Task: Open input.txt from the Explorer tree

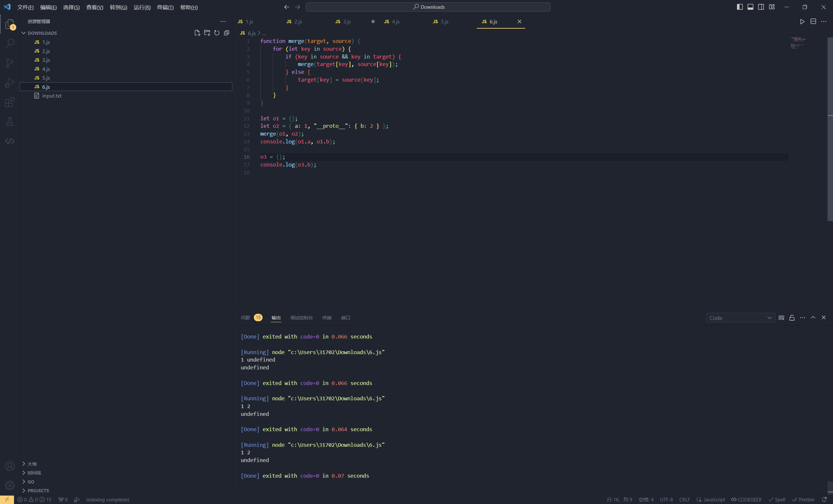Action: click(126, 96)
